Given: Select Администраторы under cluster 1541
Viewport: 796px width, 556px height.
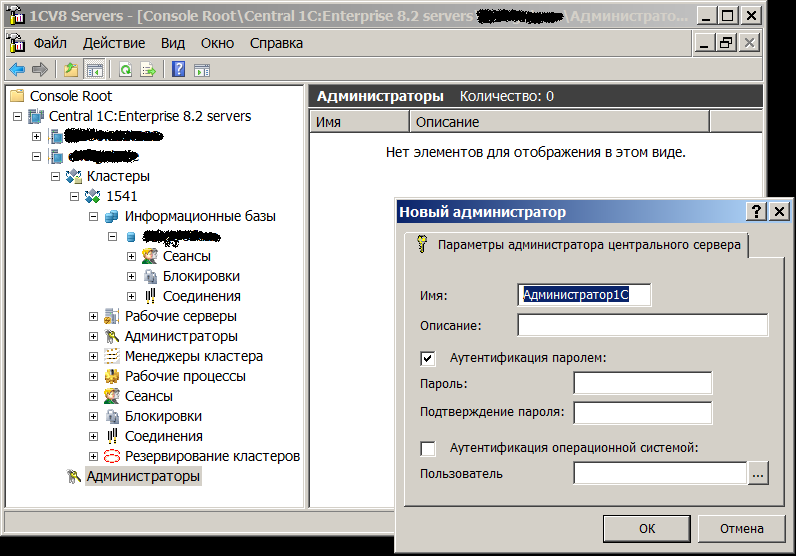Looking at the screenshot, I should click(181, 336).
